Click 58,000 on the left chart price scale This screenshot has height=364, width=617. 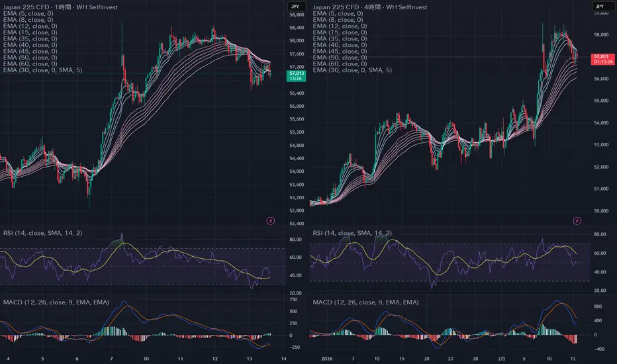click(296, 41)
